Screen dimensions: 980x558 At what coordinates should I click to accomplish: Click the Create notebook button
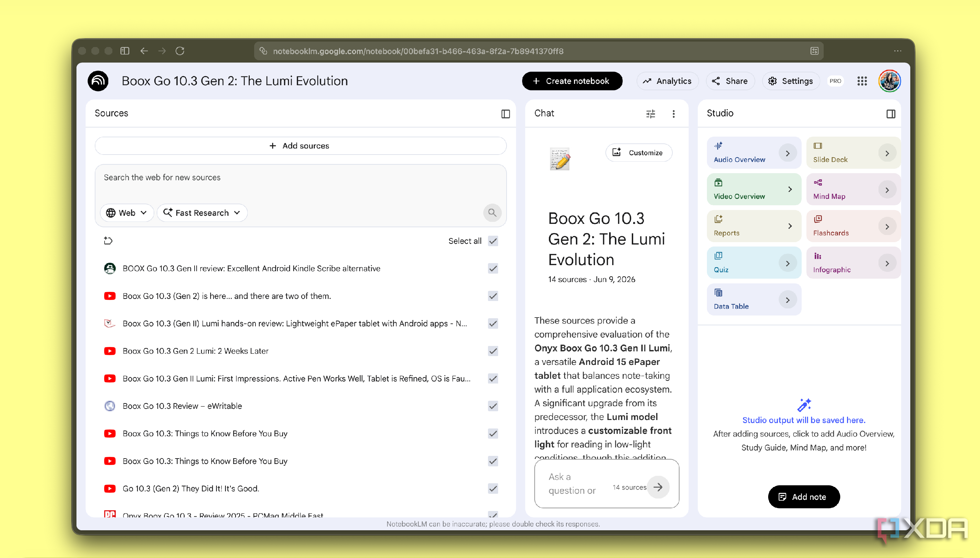[x=572, y=81]
